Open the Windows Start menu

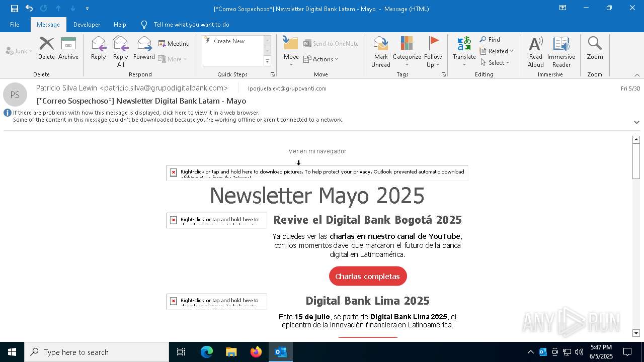(x=12, y=352)
